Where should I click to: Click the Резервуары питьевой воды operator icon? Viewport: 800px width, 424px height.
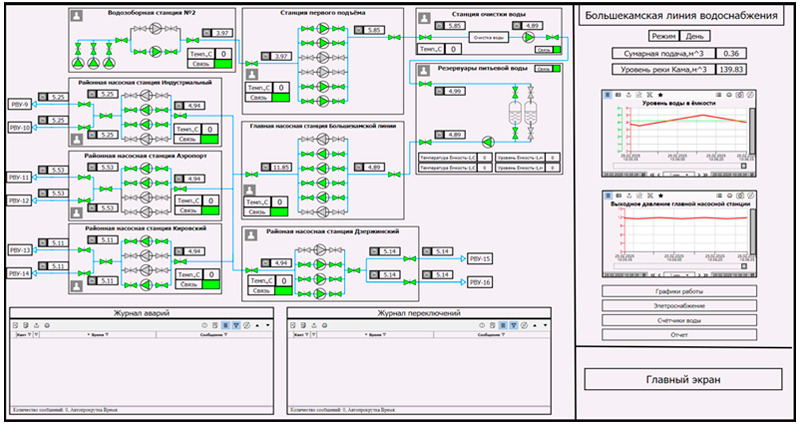click(x=423, y=73)
